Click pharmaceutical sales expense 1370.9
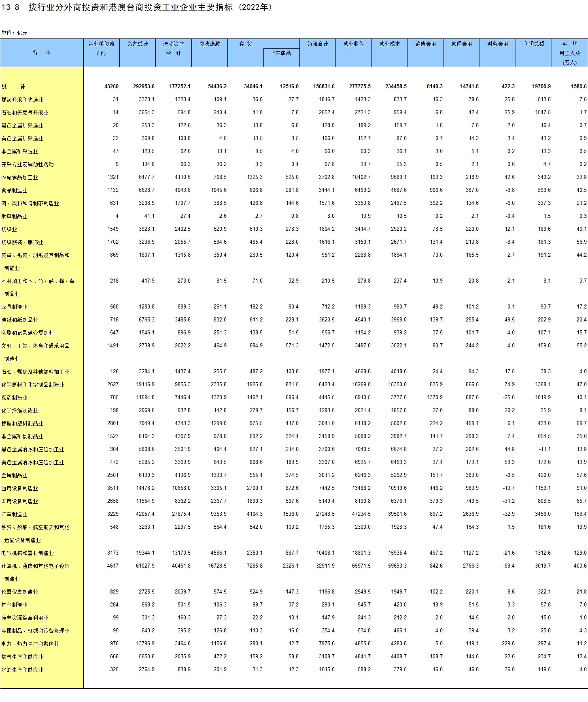The width and height of the screenshot is (588, 702). [x=435, y=398]
